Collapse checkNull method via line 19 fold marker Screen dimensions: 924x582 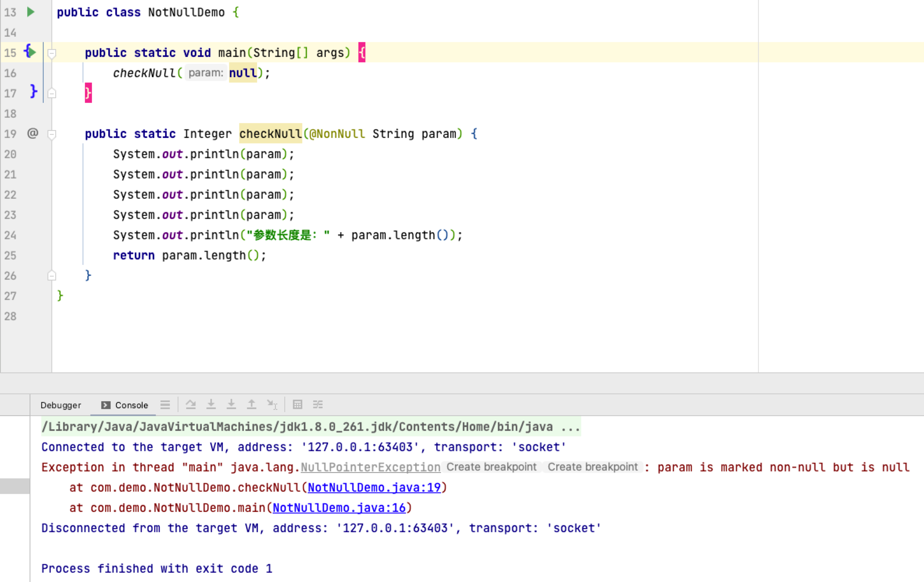point(51,134)
